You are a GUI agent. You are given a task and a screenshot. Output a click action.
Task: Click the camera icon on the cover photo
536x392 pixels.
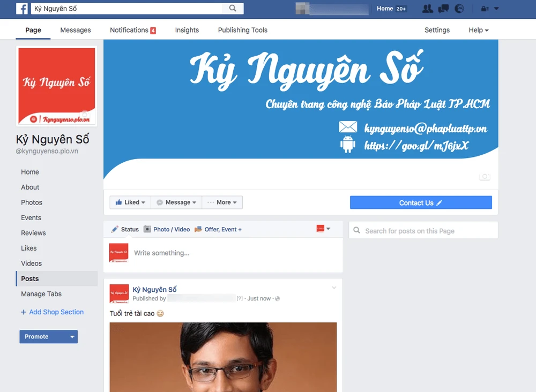(x=485, y=176)
